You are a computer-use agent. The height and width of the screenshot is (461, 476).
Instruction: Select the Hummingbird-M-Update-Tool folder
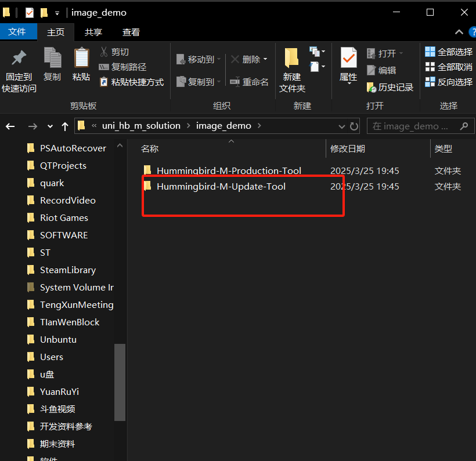[x=221, y=187]
